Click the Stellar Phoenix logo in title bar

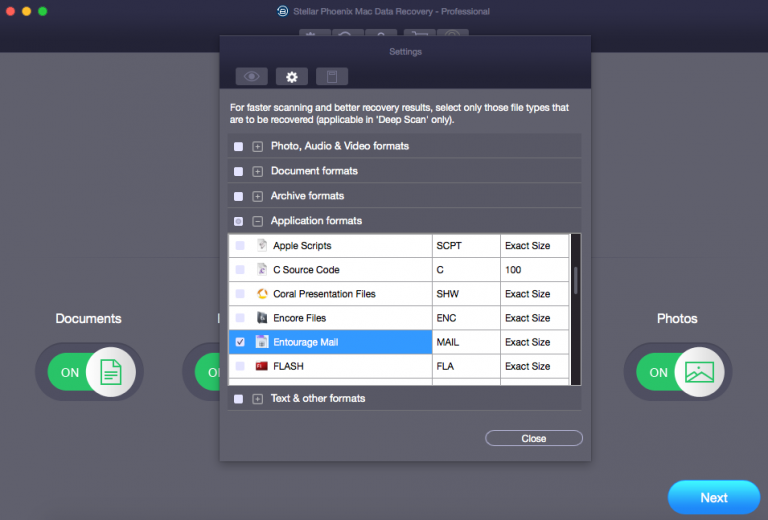(x=283, y=11)
